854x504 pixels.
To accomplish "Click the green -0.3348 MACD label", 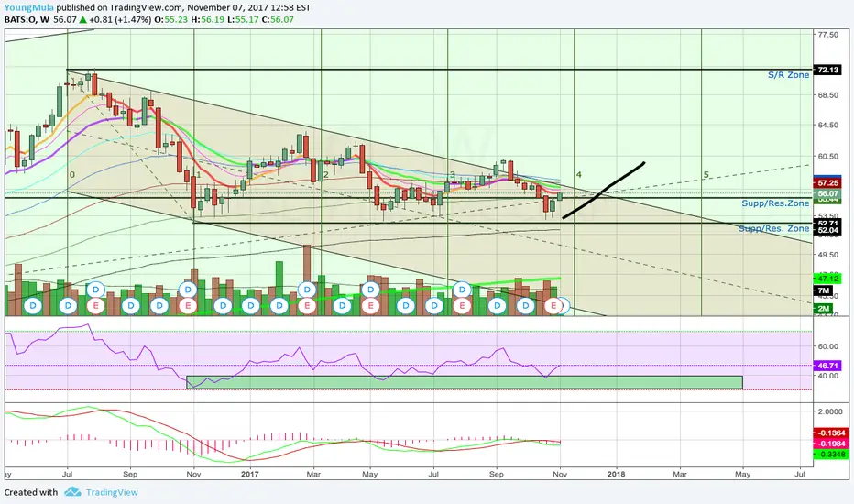I will pos(830,454).
